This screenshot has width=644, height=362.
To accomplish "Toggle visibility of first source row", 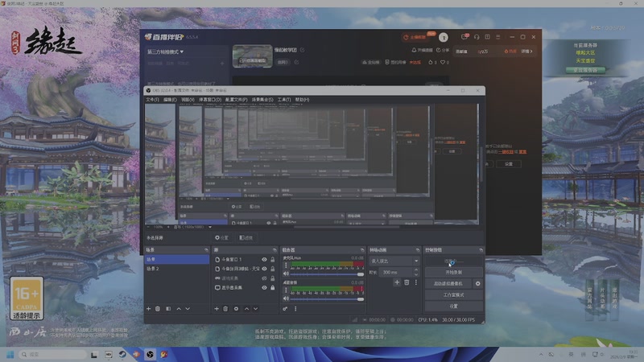I will point(264,259).
